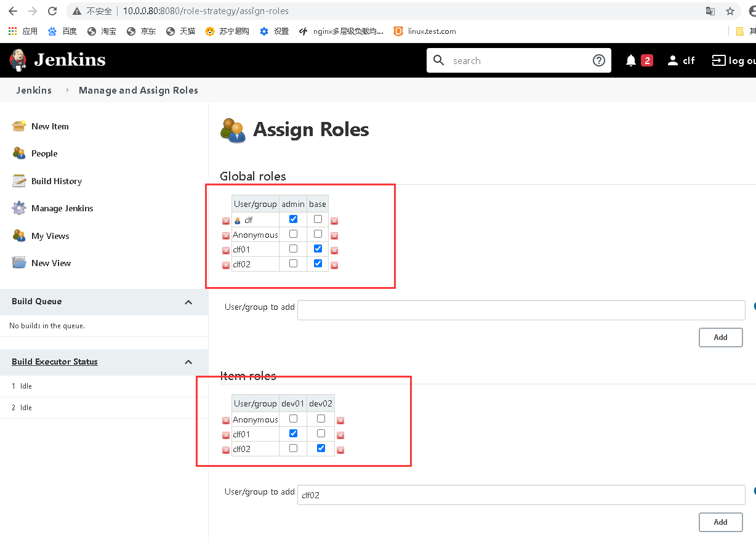The height and width of the screenshot is (542, 756).
Task: Open the notifications bell icon
Action: coord(631,60)
